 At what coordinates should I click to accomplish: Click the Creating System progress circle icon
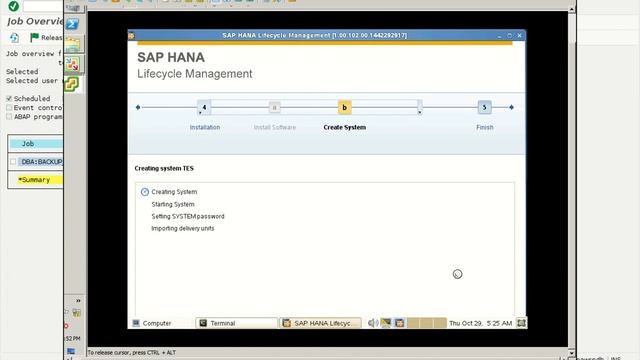(x=144, y=192)
